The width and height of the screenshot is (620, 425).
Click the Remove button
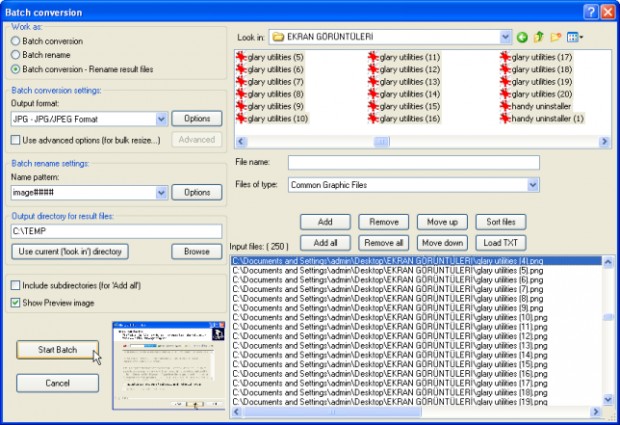pyautogui.click(x=384, y=222)
